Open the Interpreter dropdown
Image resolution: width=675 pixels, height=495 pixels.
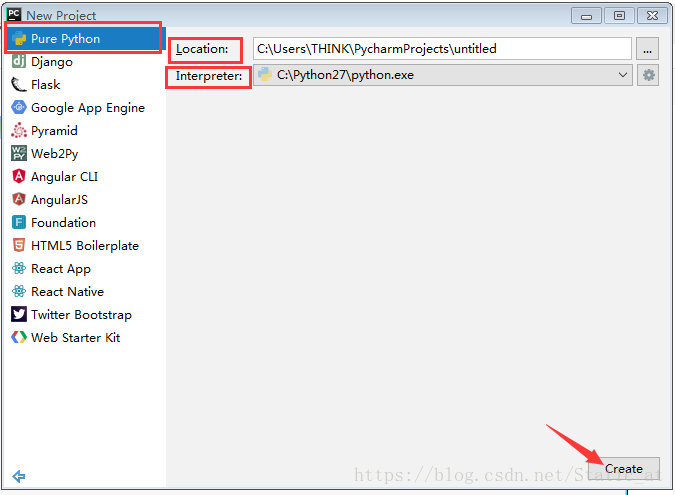443,75
